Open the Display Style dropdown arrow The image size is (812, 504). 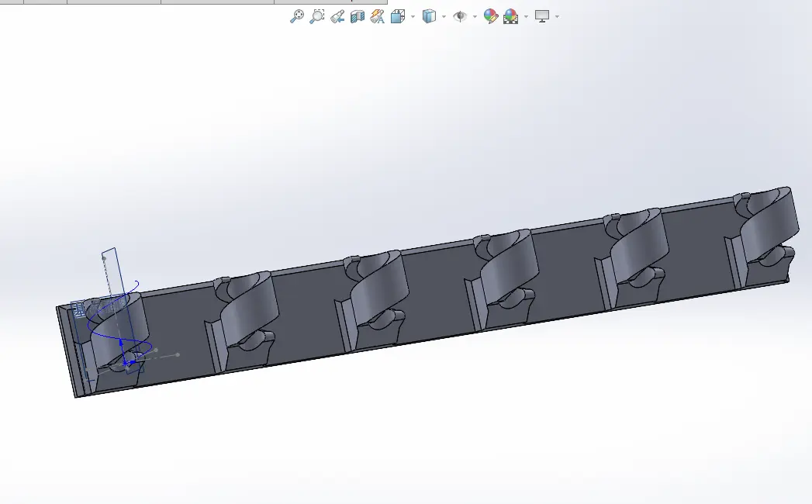click(444, 16)
